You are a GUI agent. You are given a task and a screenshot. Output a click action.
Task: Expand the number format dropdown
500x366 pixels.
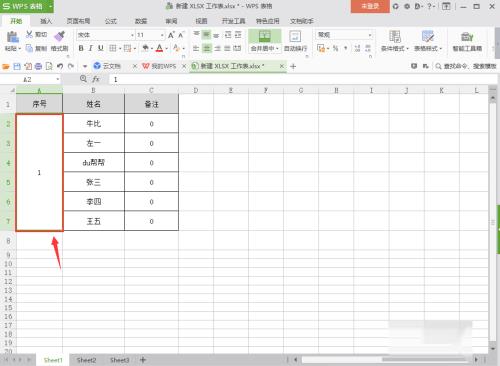370,35
